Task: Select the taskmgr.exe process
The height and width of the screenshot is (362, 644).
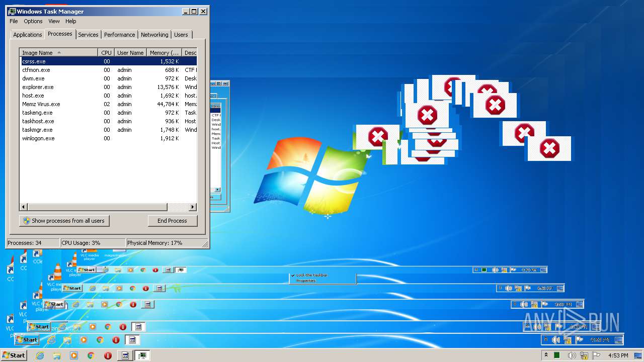Action: coord(108,130)
